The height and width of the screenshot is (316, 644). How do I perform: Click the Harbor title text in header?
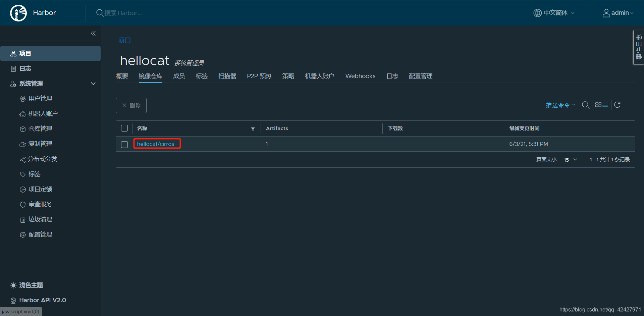(x=44, y=13)
